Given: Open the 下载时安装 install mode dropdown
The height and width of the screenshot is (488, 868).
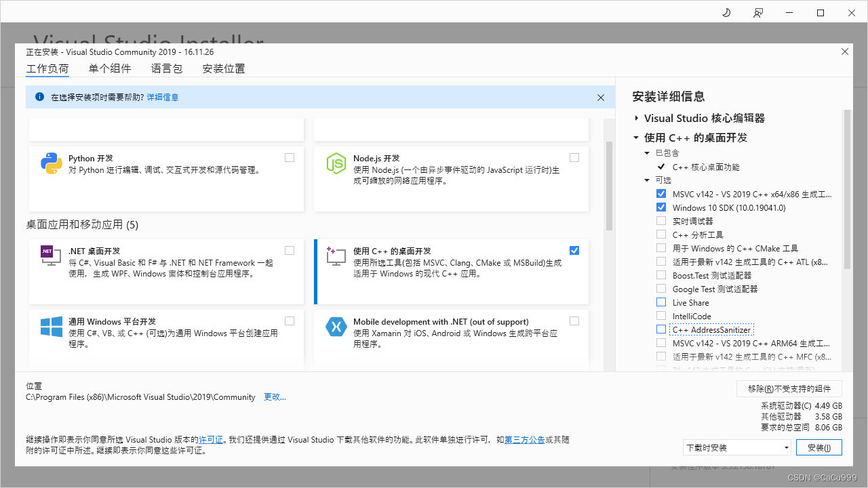Looking at the screenshot, I should [737, 447].
